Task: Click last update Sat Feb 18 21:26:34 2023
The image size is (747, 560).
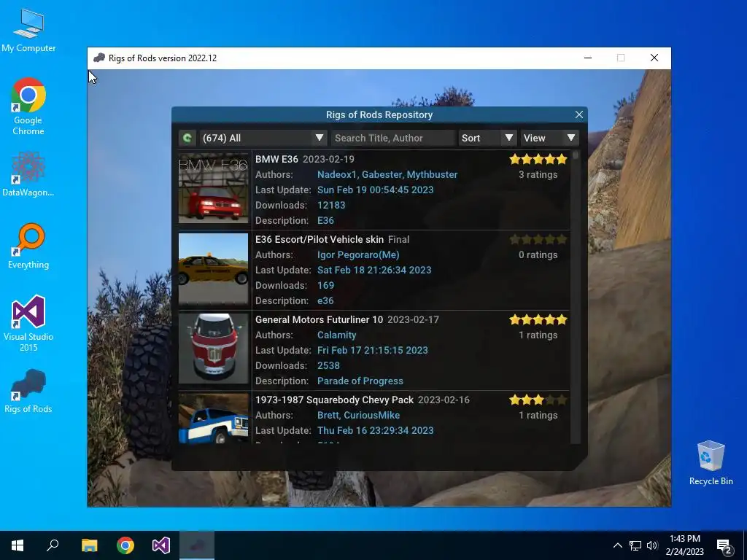Action: (x=374, y=270)
